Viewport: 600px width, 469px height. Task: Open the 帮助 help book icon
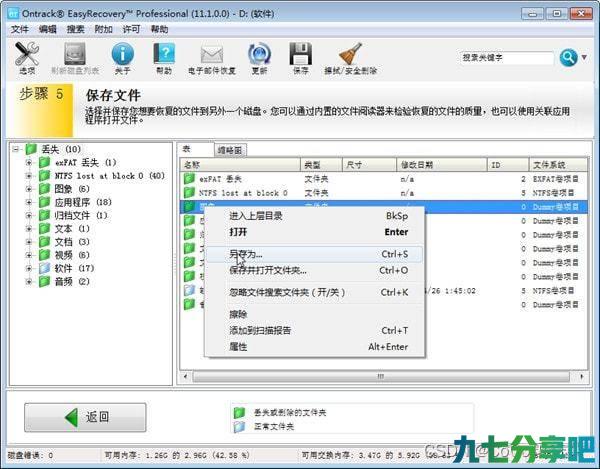click(x=164, y=54)
